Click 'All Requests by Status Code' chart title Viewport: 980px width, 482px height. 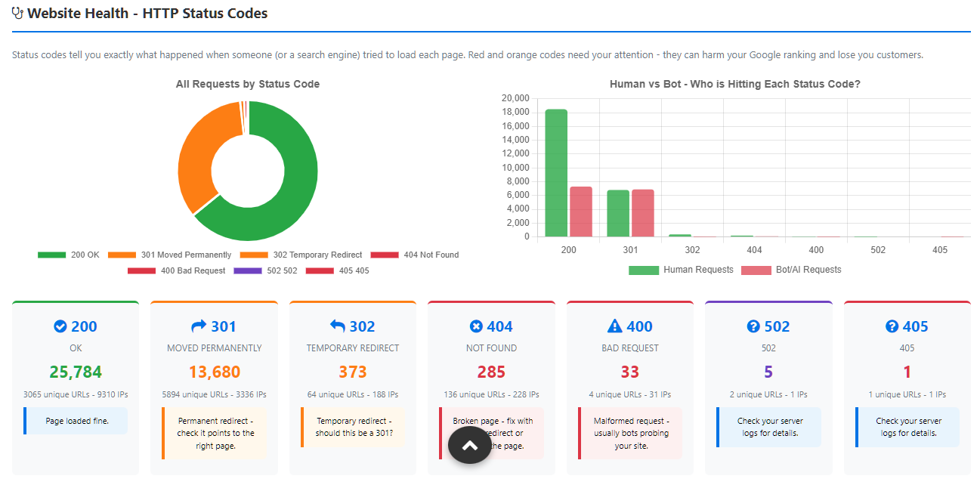(248, 84)
